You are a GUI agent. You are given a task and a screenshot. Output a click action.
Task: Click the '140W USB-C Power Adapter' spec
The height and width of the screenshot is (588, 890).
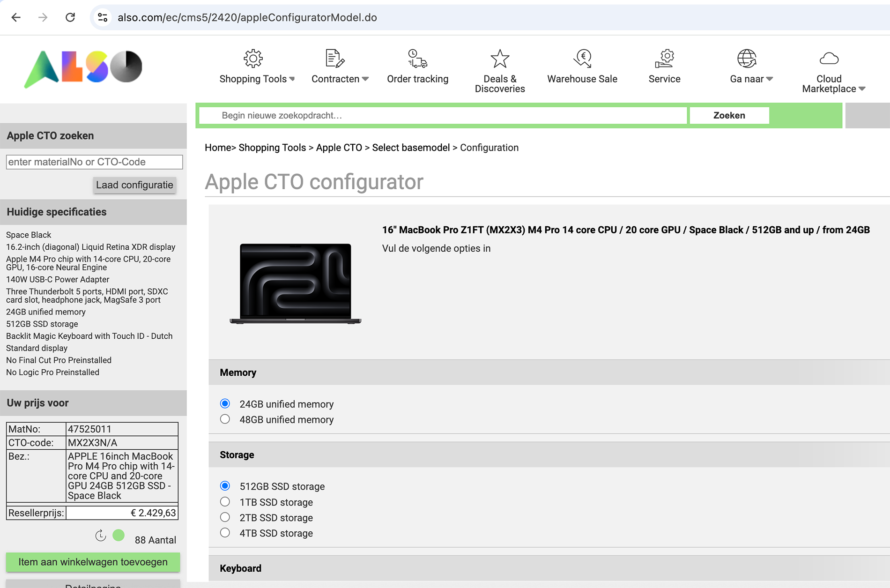[x=58, y=279]
